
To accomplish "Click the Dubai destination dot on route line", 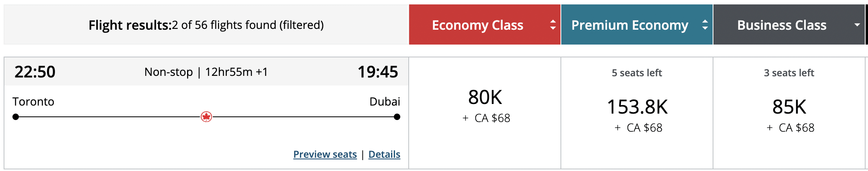I will coord(397,117).
